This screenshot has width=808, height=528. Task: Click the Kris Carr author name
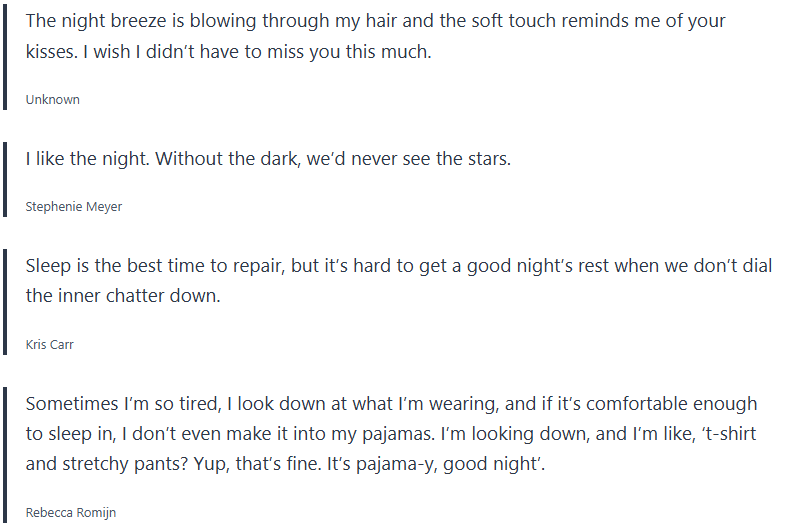coord(50,345)
